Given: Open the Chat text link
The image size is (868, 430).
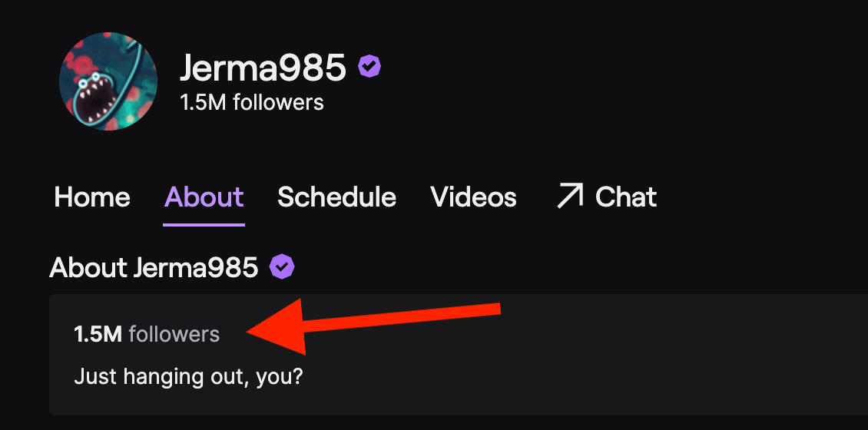Looking at the screenshot, I should (x=626, y=197).
